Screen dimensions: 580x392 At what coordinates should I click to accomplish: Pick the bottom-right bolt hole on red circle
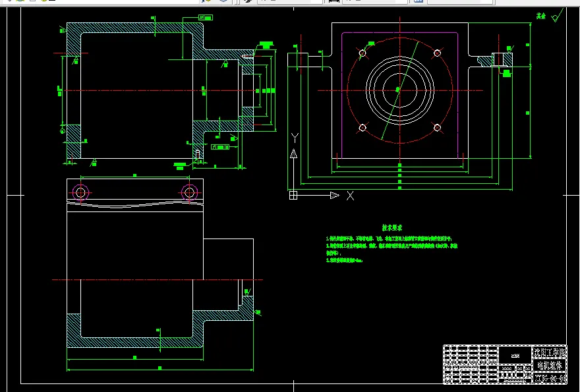437,128
